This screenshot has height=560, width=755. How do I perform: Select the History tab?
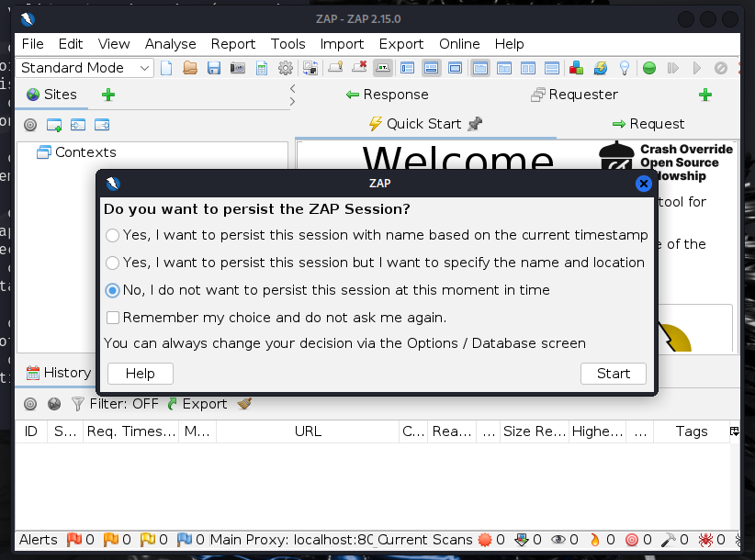pos(58,373)
